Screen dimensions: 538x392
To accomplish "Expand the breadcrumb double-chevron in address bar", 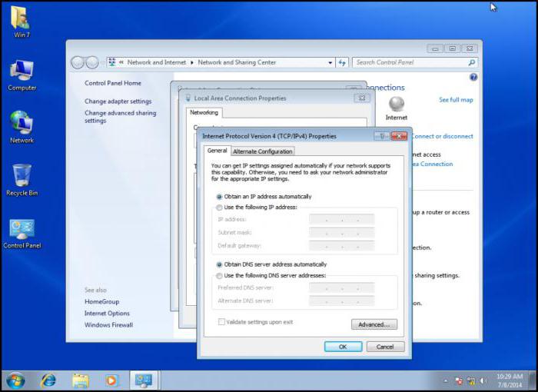I will [x=121, y=62].
